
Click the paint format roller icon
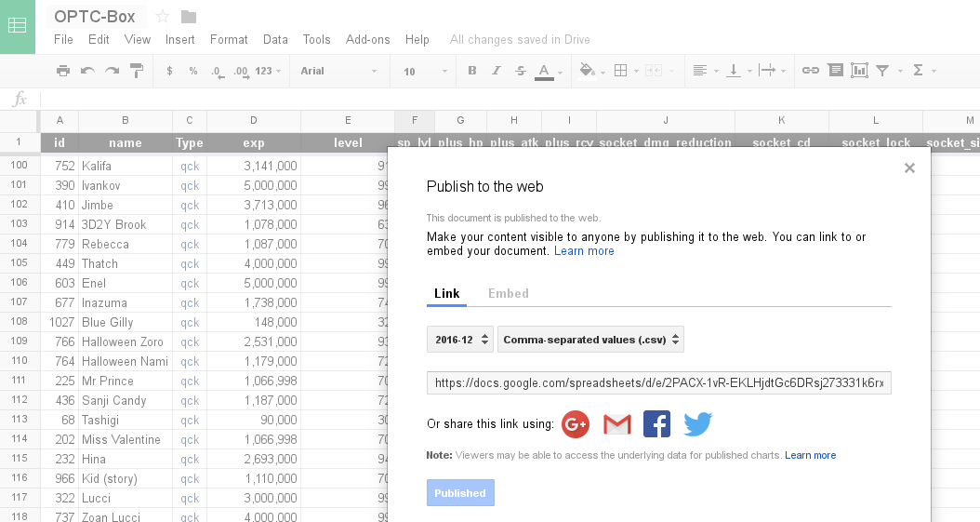pyautogui.click(x=137, y=71)
